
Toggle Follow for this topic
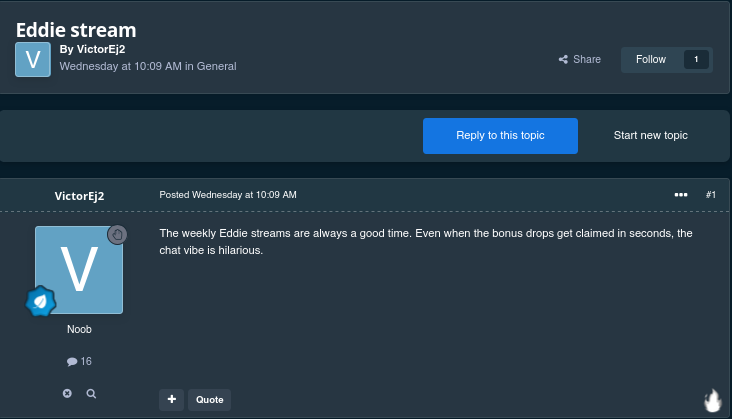(650, 59)
